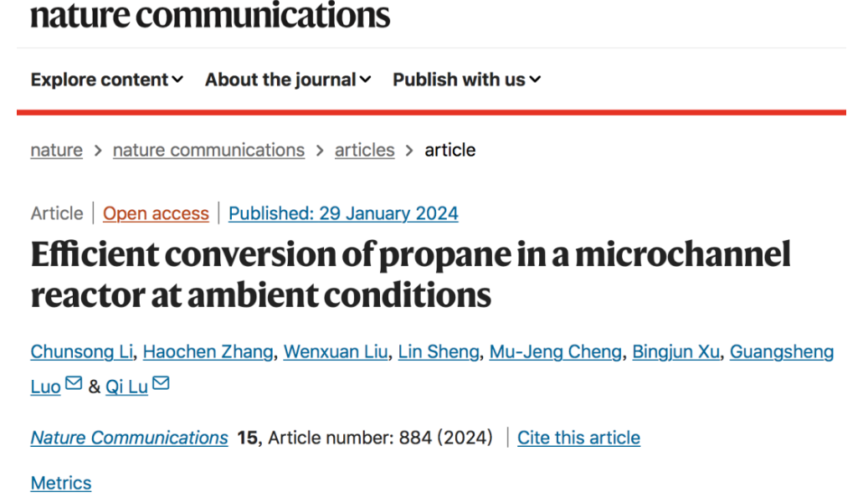Viewport: 868px width, 497px height.
Task: Expand the Explore content menu
Action: [x=106, y=79]
